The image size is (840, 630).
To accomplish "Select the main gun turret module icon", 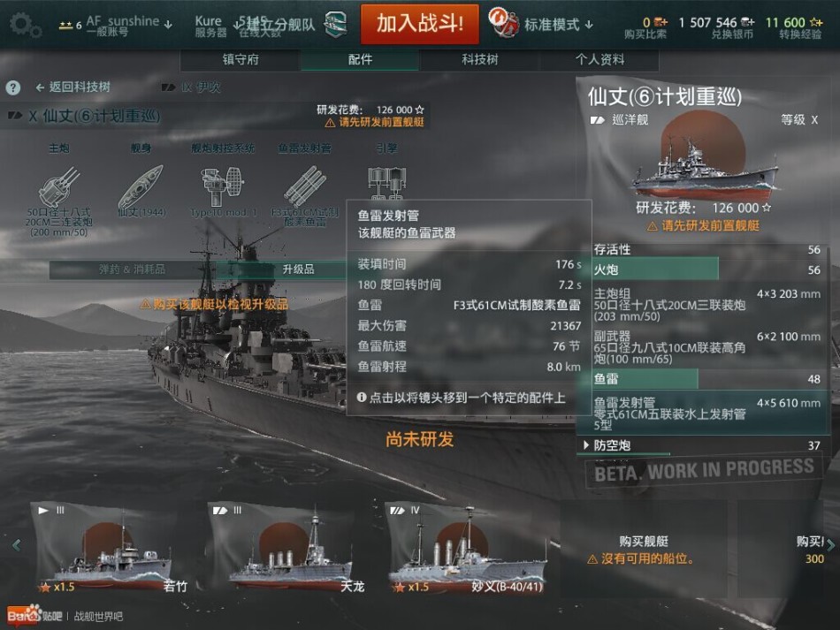I will point(58,186).
